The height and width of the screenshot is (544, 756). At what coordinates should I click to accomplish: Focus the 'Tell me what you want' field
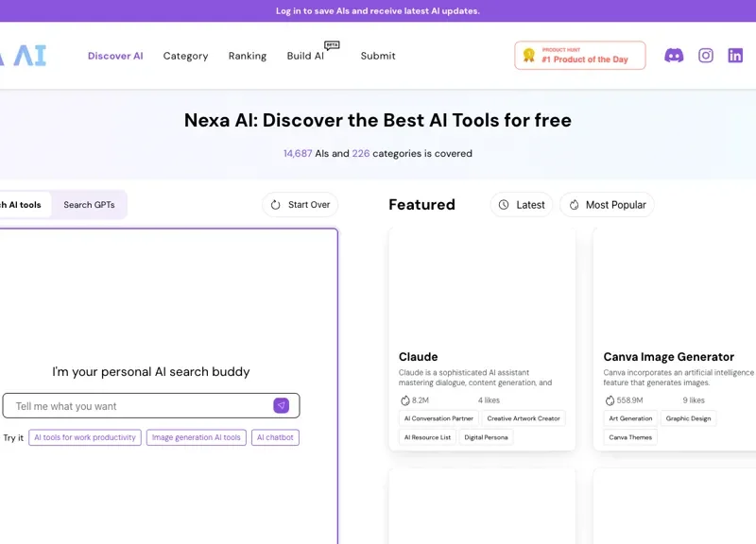pyautogui.click(x=151, y=406)
